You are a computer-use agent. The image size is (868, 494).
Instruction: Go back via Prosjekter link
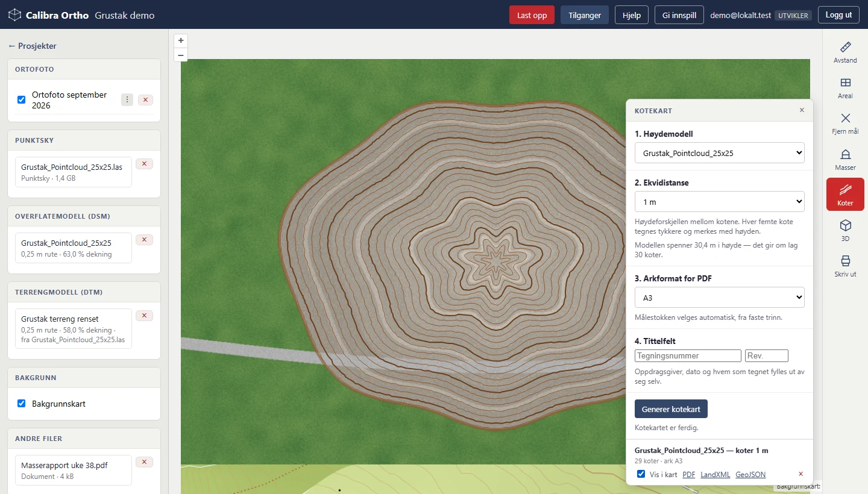[x=33, y=46]
